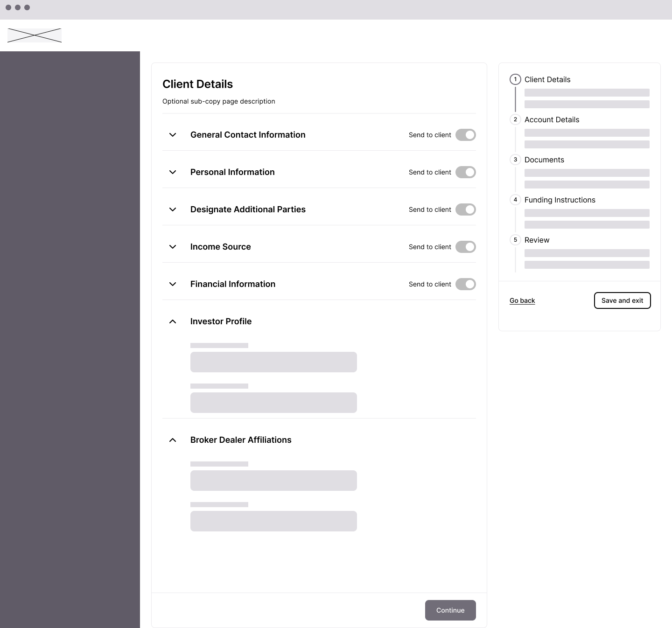
Task: Click the Save and exit button
Action: (622, 300)
